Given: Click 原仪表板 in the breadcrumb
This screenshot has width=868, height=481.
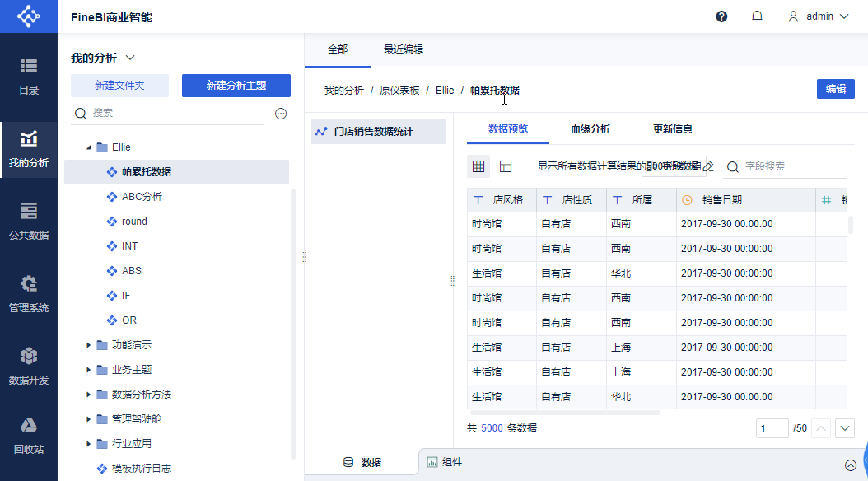Looking at the screenshot, I should [x=399, y=91].
